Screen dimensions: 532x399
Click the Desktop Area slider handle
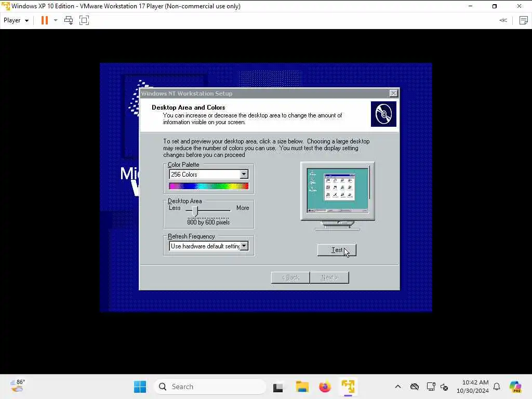click(x=195, y=211)
